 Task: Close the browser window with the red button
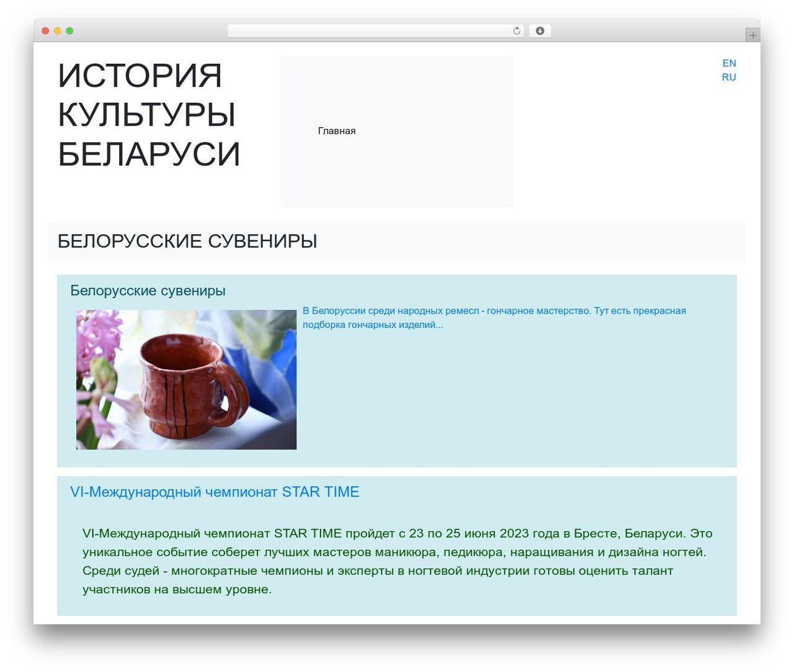(45, 31)
